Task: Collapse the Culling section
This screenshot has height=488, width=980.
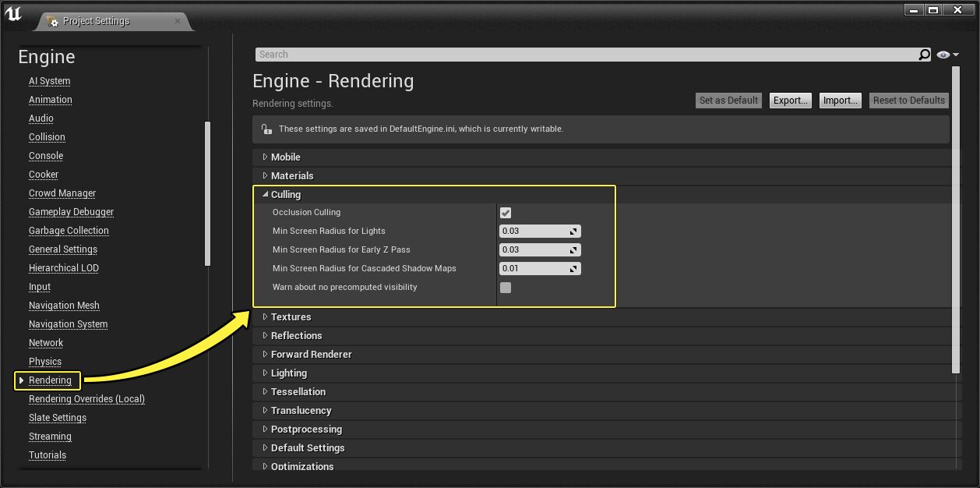Action: point(266,195)
